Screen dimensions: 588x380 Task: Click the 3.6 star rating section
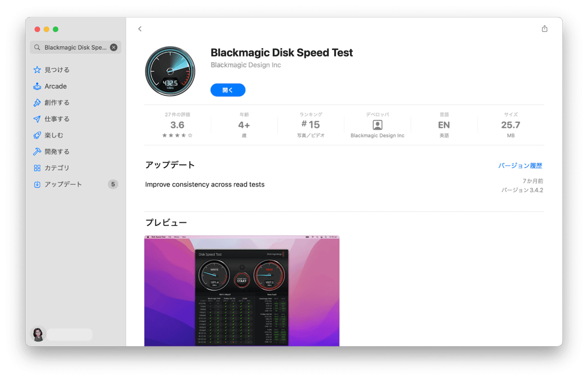pyautogui.click(x=177, y=125)
